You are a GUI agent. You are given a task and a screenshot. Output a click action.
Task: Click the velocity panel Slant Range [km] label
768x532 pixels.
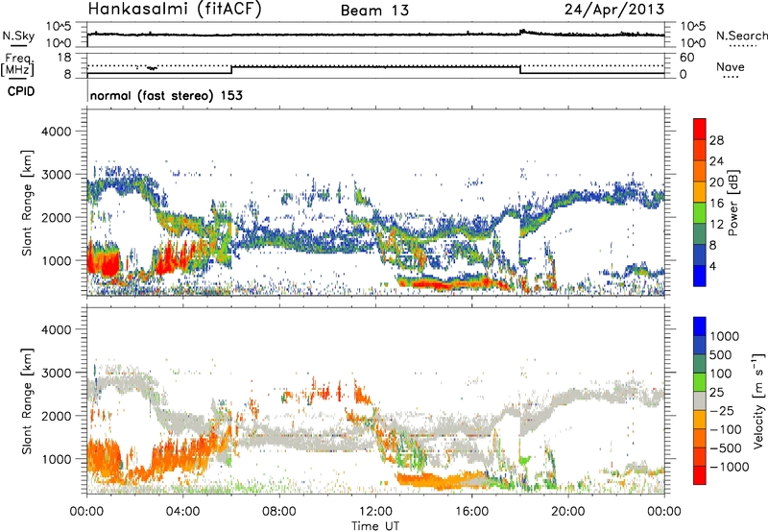pos(27,401)
